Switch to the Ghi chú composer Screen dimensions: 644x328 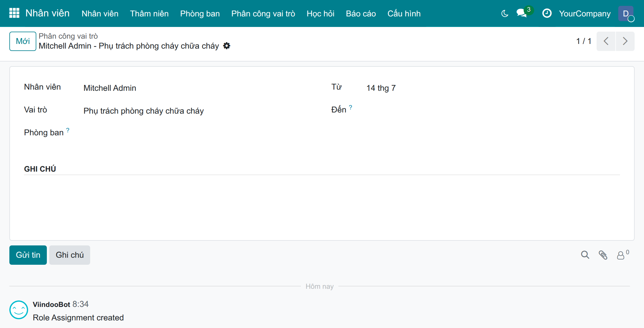tap(70, 255)
